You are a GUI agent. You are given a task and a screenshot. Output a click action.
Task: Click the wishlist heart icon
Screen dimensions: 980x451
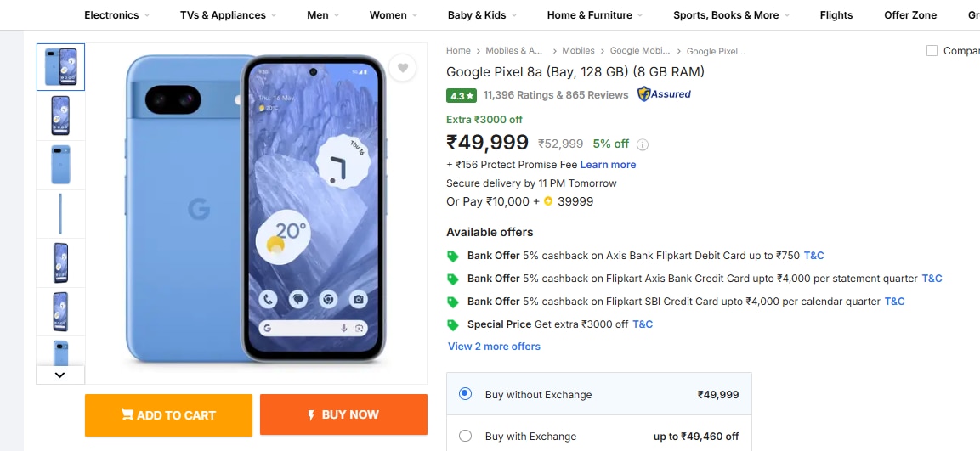point(403,68)
